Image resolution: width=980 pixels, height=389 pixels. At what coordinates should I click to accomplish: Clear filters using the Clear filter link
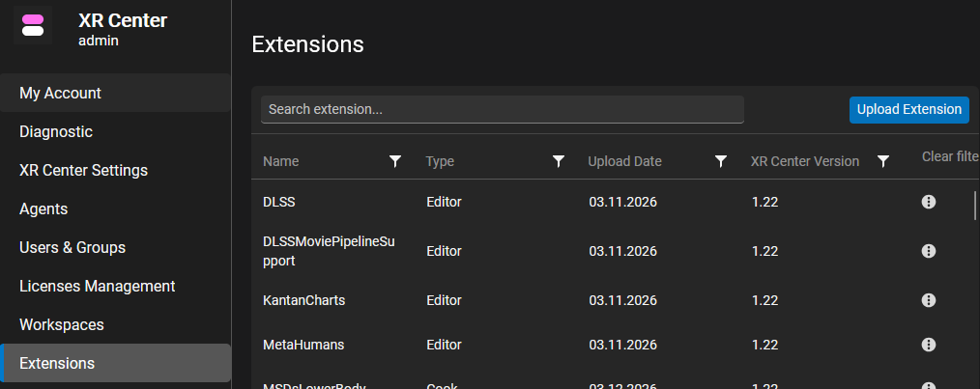949,156
